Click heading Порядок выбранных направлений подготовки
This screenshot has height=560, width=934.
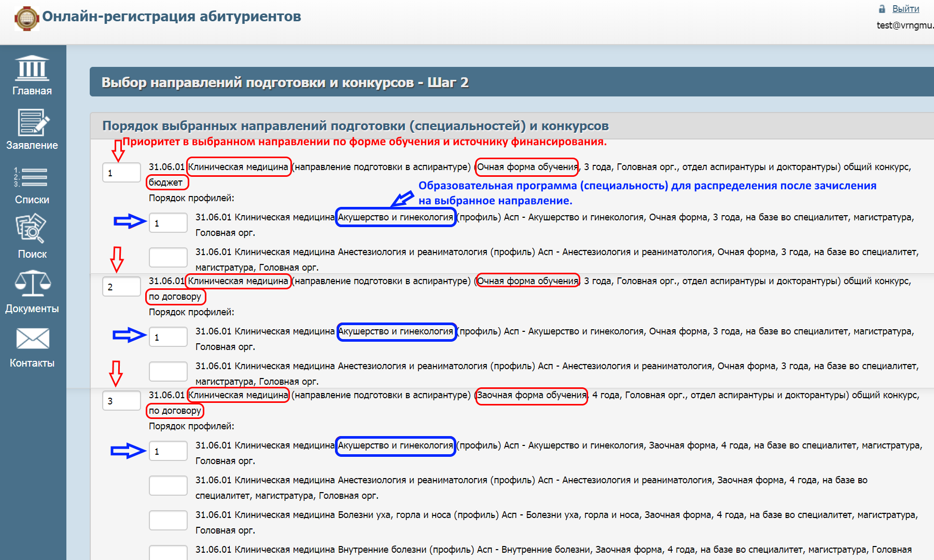click(x=355, y=126)
